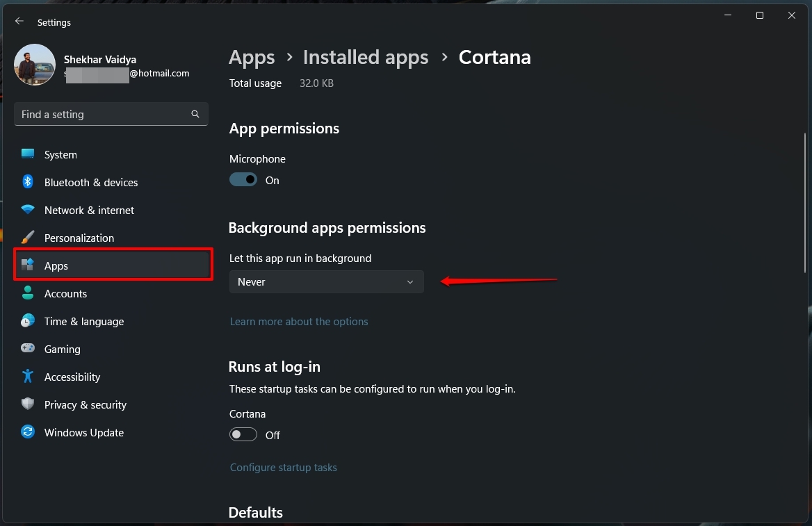The height and width of the screenshot is (526, 812).
Task: Click the Accessibility figure icon
Action: pyautogui.click(x=28, y=377)
